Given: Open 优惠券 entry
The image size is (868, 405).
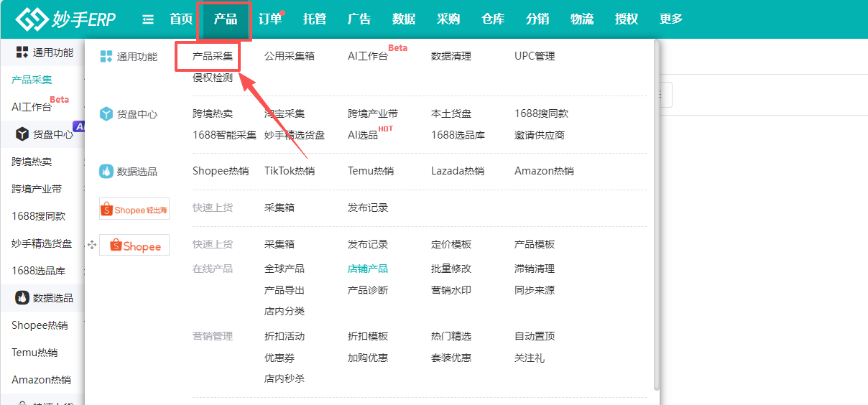Looking at the screenshot, I should 280,358.
